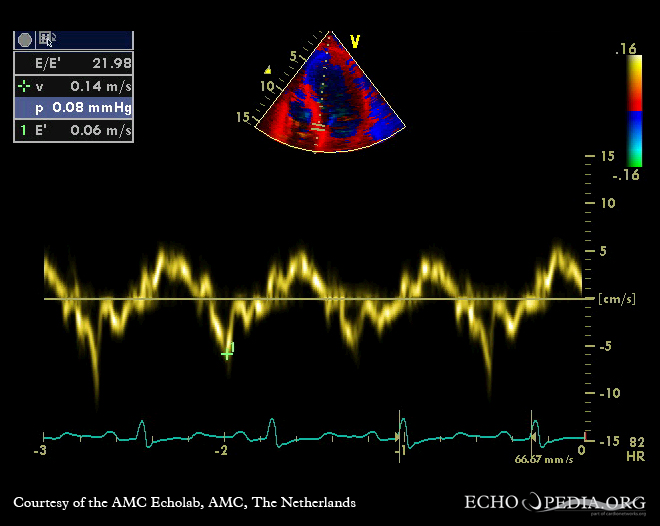
Task: Select the E/E' 21.98 measurement row
Action: pos(73,63)
